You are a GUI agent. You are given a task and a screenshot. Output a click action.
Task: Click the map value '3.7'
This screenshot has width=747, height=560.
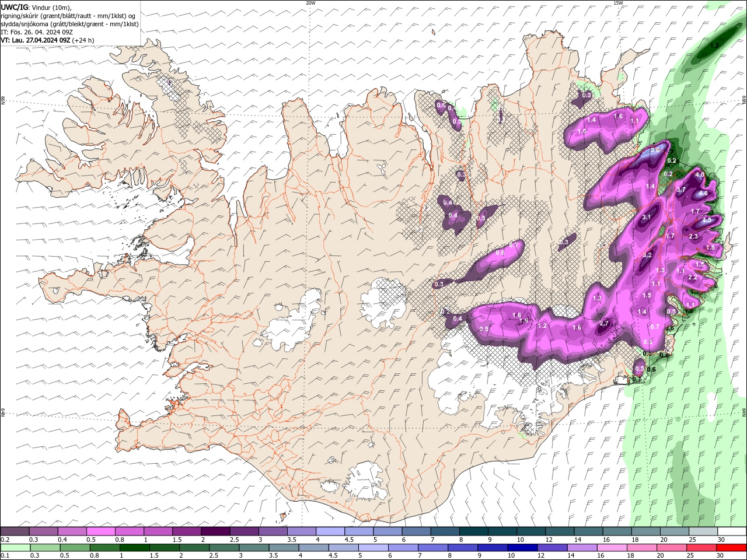click(x=681, y=190)
